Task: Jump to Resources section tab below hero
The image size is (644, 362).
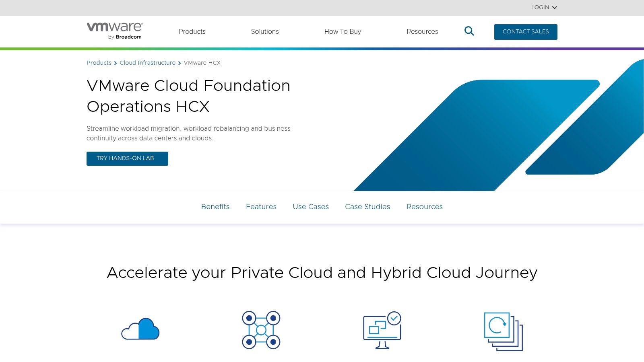Action: pyautogui.click(x=425, y=207)
